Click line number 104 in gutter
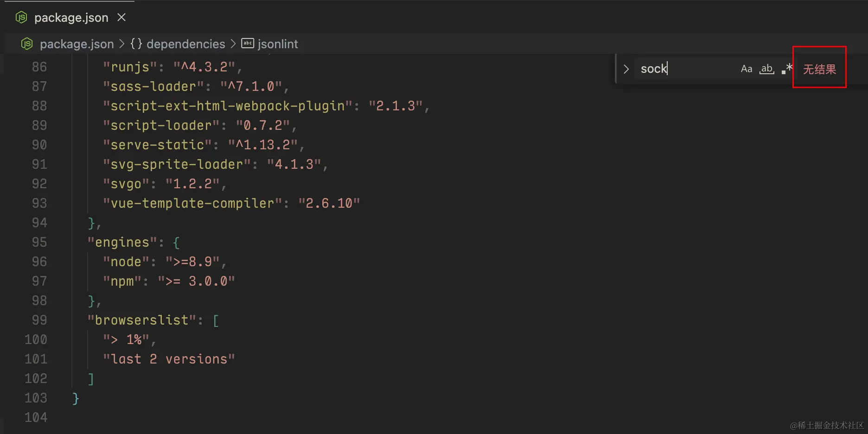 click(x=36, y=418)
